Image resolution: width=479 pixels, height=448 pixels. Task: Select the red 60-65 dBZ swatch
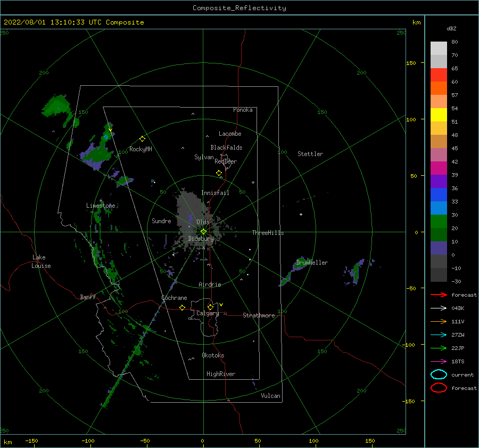[439, 75]
